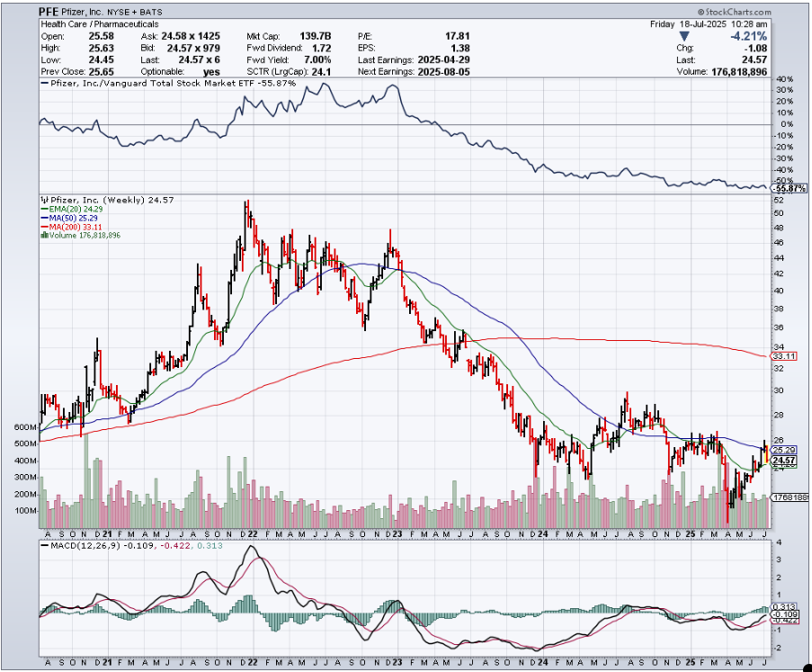Click the 52 price level axis label
The image size is (812, 672).
point(779,201)
